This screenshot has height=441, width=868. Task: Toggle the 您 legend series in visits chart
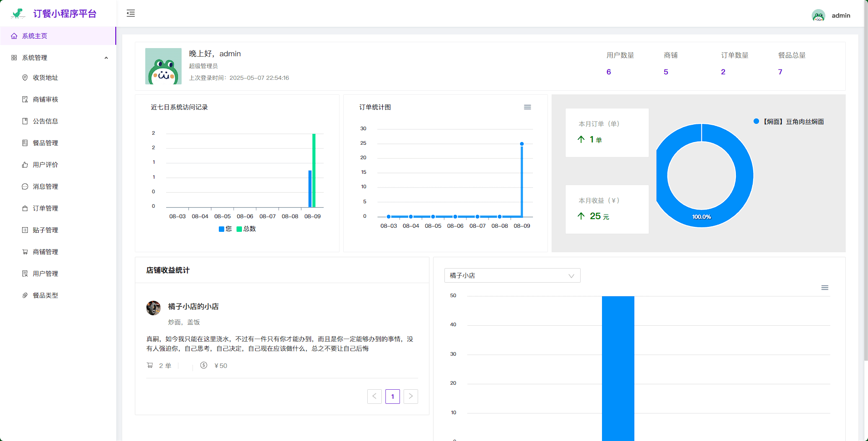coord(225,229)
